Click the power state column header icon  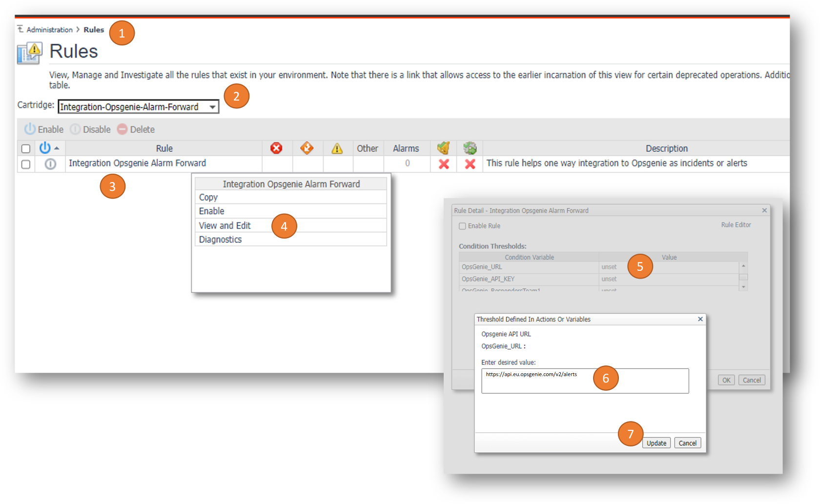click(x=45, y=147)
